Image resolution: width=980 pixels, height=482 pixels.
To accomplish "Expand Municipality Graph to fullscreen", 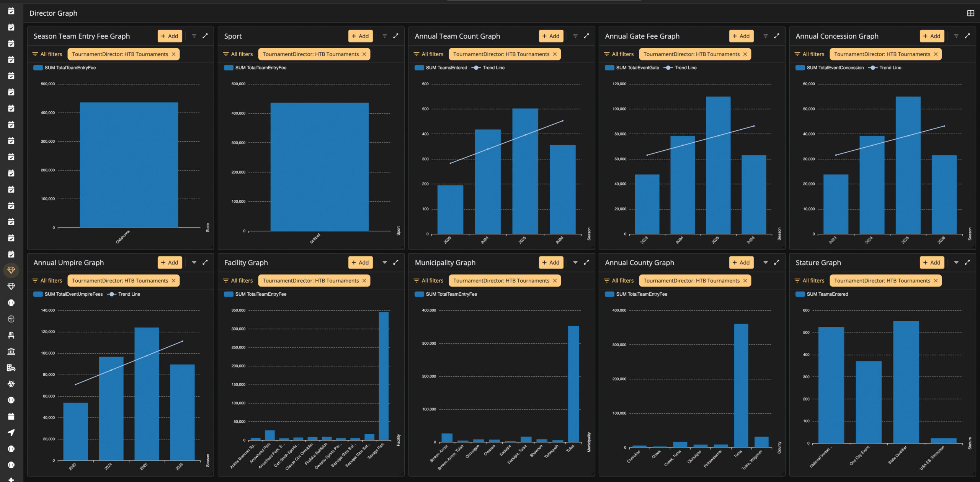I will click(x=586, y=262).
